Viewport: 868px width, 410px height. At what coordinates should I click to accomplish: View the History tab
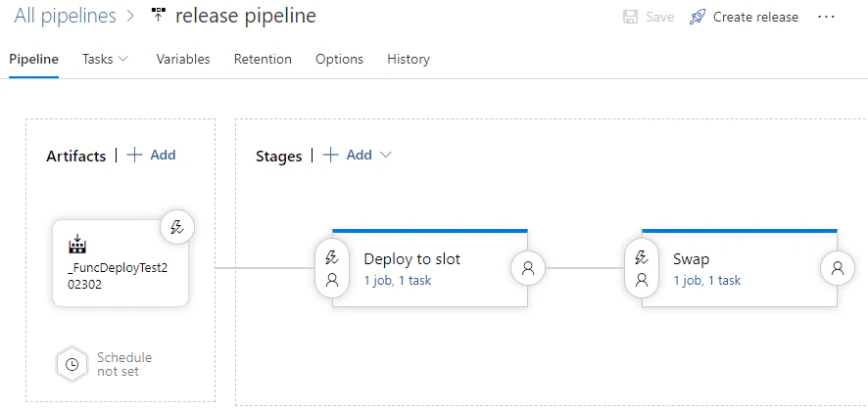click(409, 59)
